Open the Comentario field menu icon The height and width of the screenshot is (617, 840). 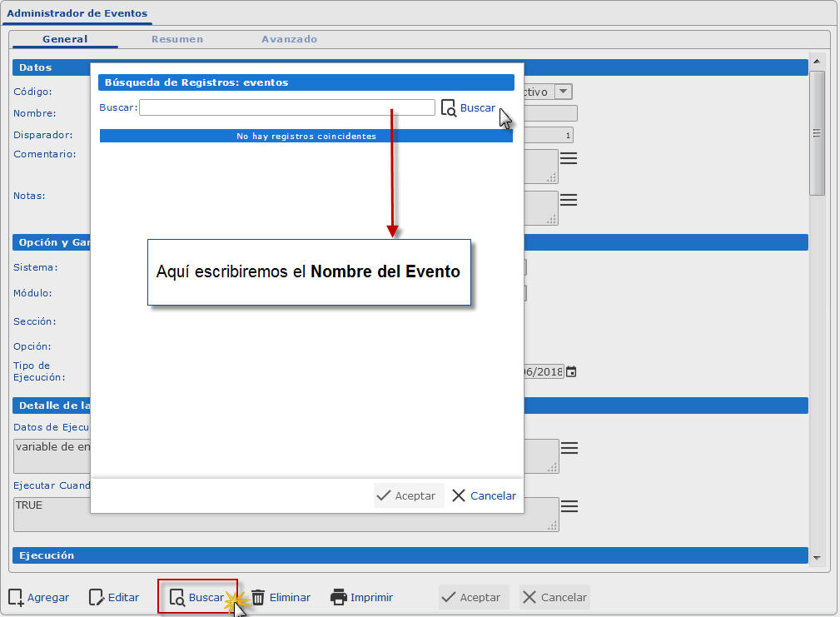coord(569,158)
